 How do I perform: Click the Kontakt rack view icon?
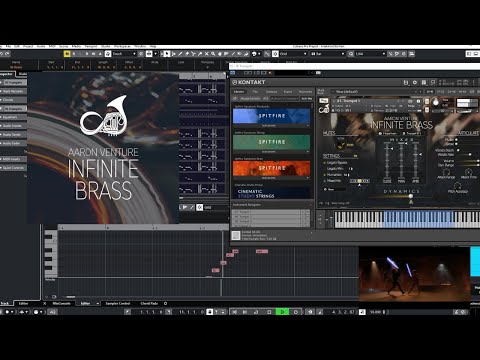tap(424, 82)
